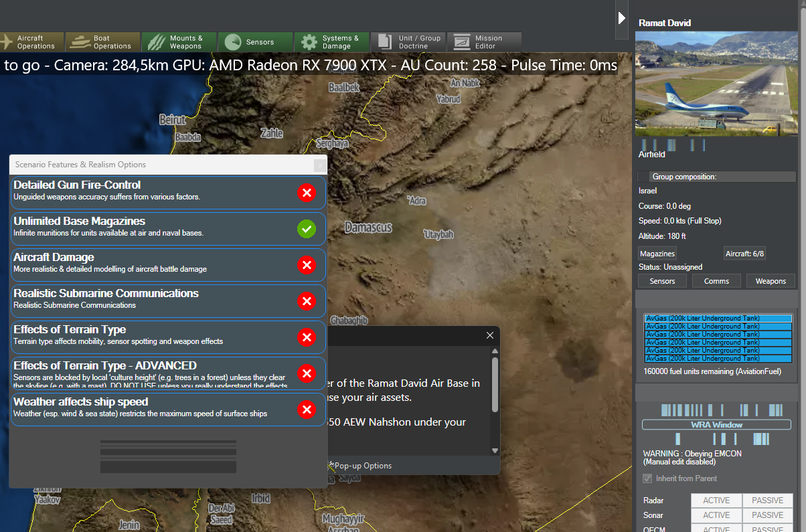Open the Aircraft: 6/8 button
806x532 pixels.
tap(744, 254)
